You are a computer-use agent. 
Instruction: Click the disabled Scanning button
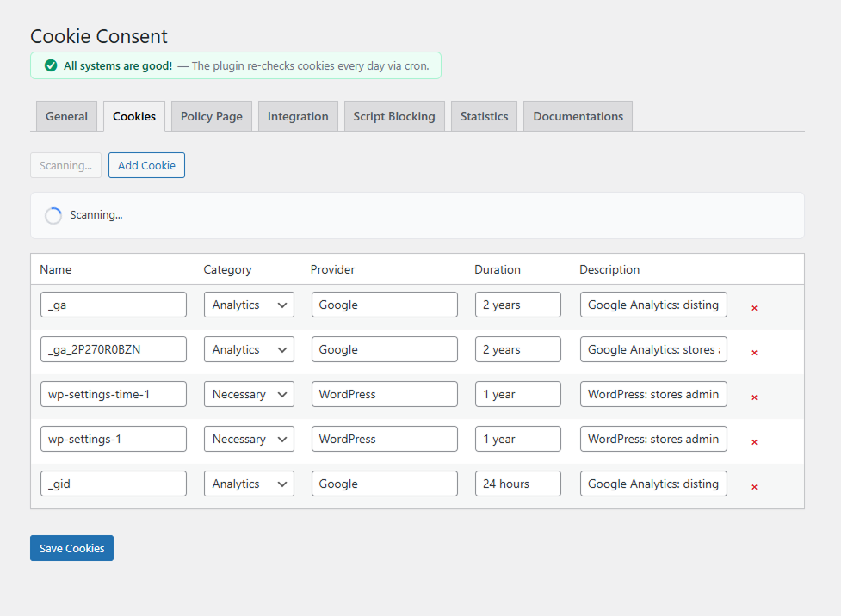point(65,165)
